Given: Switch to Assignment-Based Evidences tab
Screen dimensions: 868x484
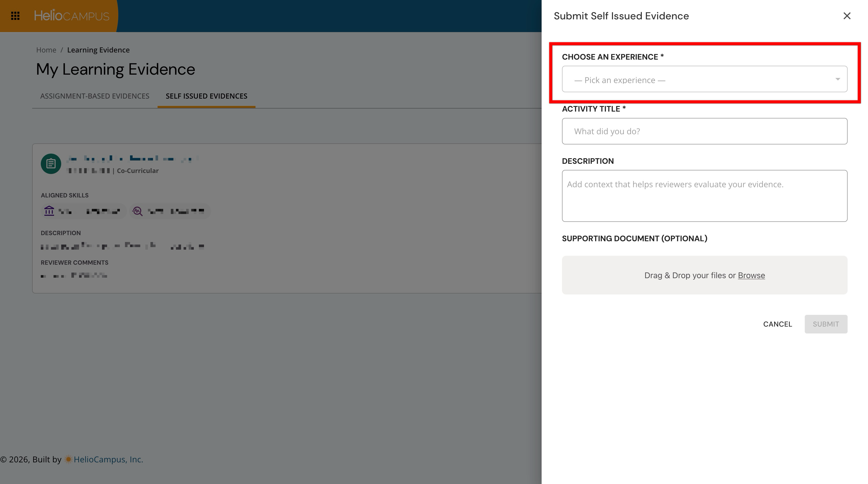Looking at the screenshot, I should (x=95, y=96).
